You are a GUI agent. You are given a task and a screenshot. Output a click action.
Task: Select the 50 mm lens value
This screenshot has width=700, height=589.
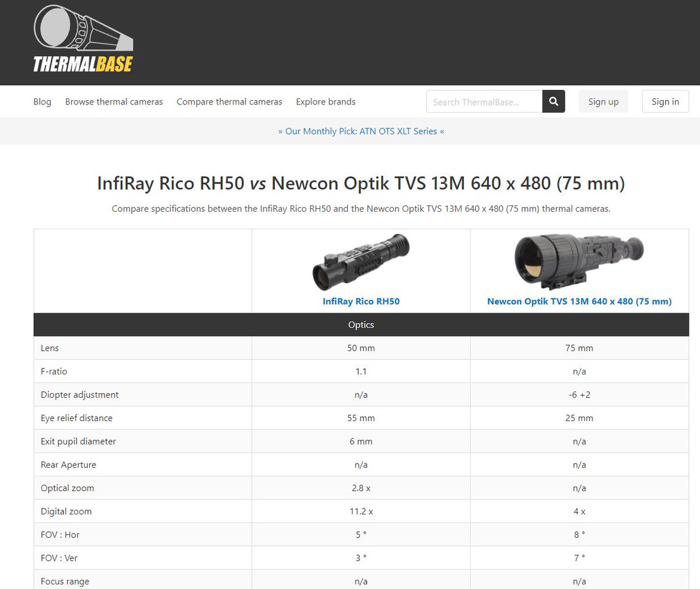point(361,348)
